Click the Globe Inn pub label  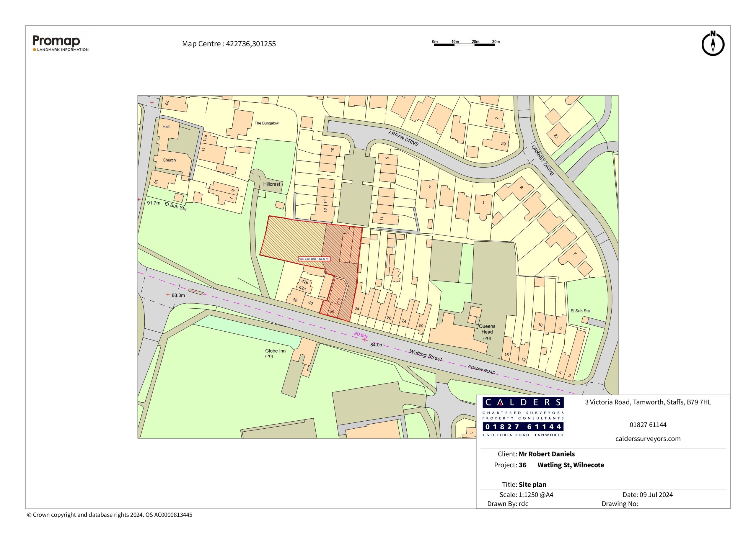click(x=275, y=351)
